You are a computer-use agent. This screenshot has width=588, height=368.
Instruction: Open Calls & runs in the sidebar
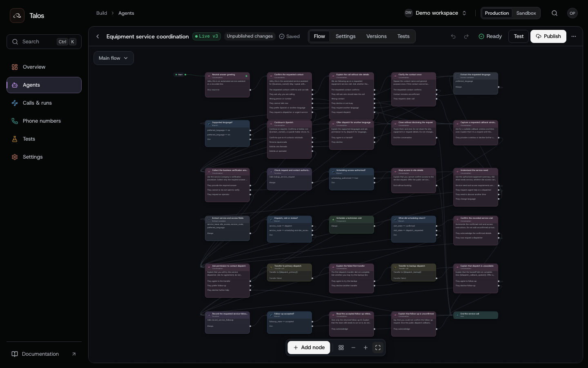tap(44, 103)
